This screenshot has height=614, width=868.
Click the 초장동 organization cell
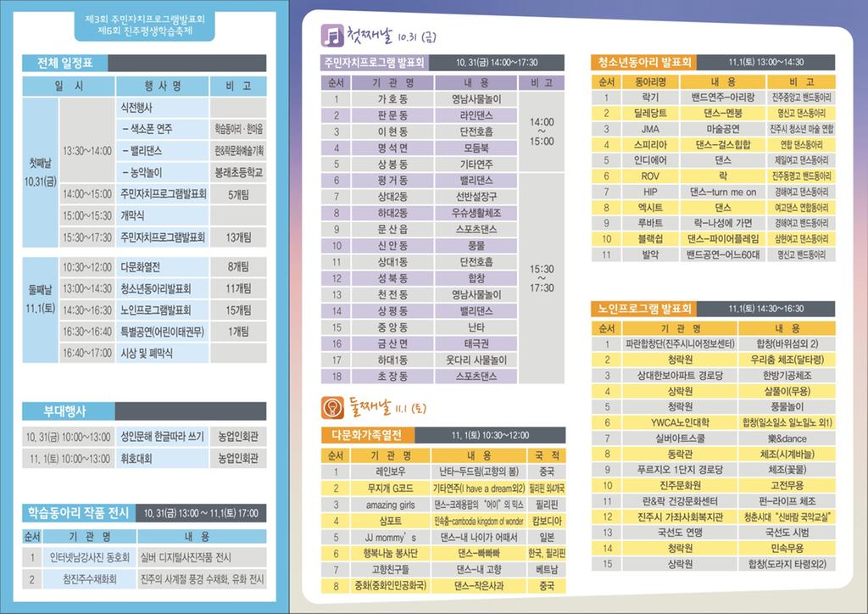392,376
